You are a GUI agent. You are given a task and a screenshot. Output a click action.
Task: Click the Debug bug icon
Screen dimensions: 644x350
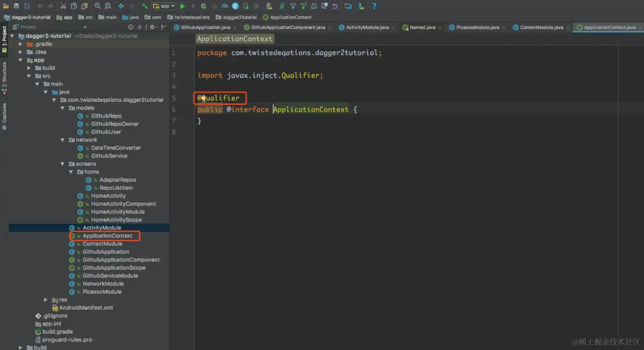[204, 6]
